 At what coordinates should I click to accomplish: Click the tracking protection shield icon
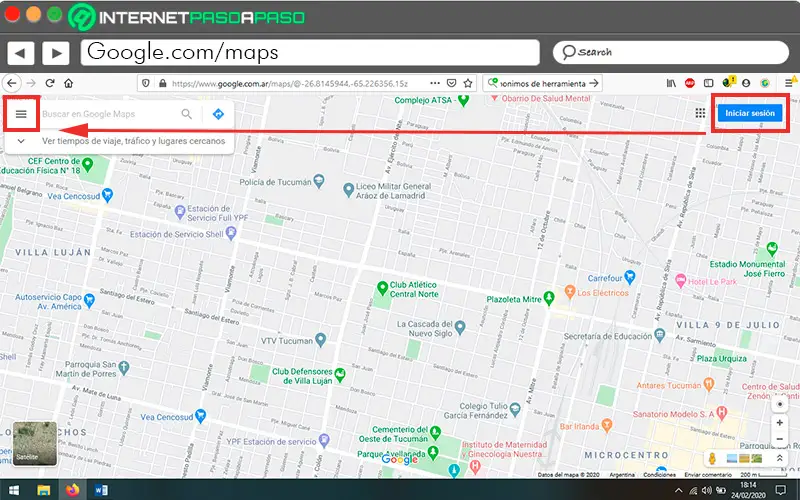146,83
